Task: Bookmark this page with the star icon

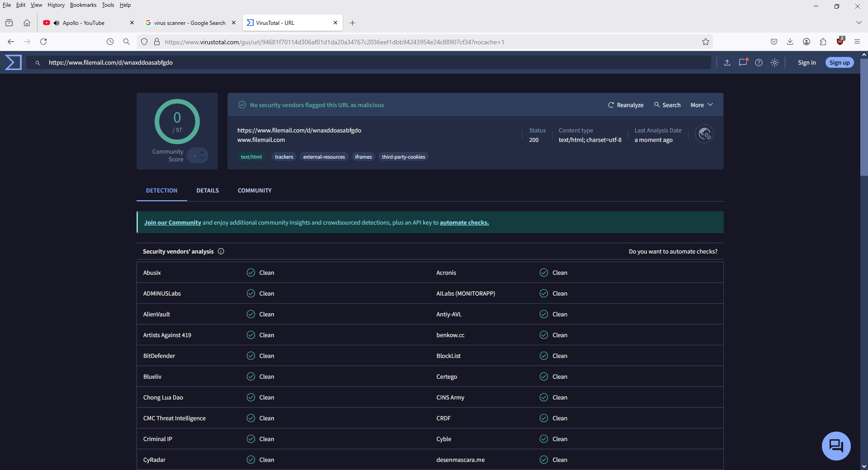Action: coord(706,42)
